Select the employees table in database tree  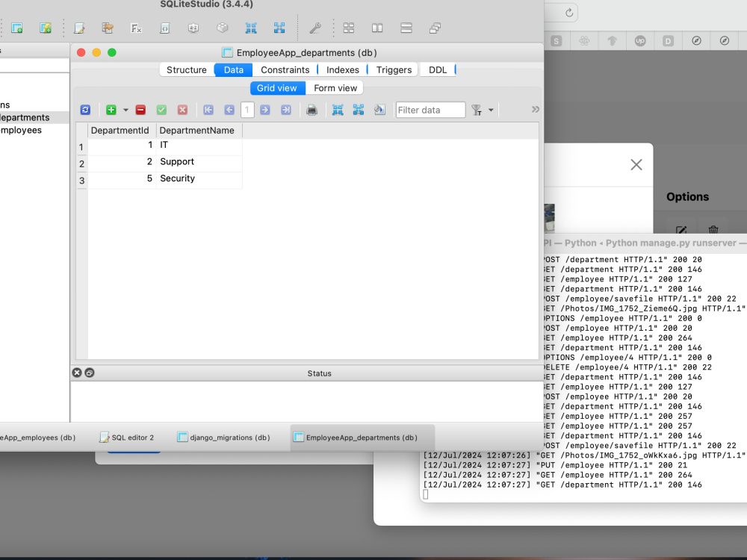click(x=21, y=130)
